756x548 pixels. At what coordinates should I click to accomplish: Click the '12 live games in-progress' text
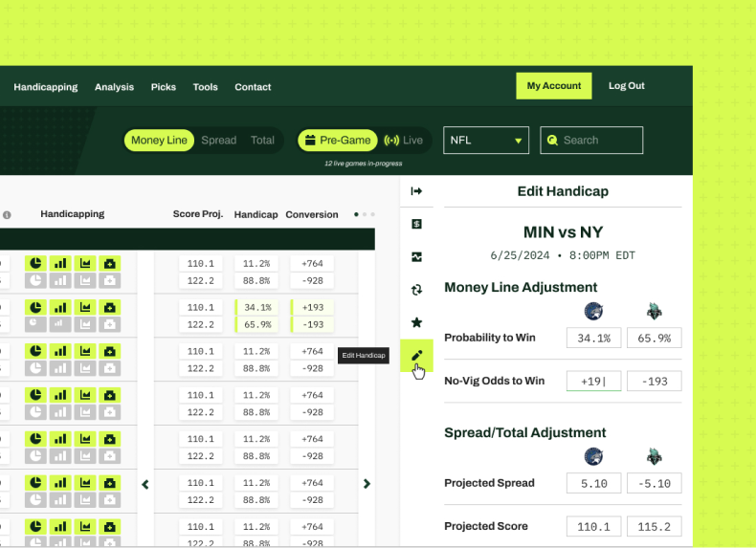[x=363, y=164]
